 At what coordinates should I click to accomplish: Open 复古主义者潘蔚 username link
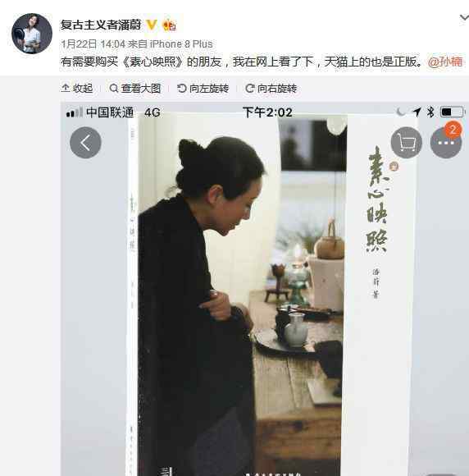pos(101,25)
